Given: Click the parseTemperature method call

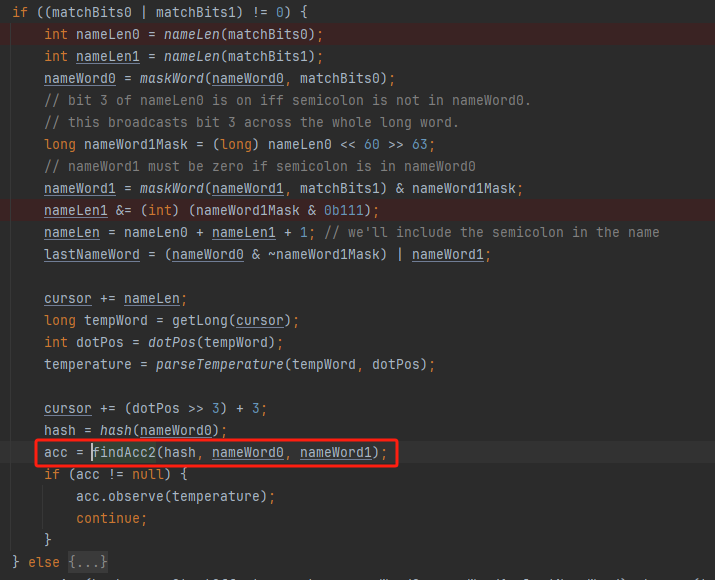Looking at the screenshot, I should [219, 364].
